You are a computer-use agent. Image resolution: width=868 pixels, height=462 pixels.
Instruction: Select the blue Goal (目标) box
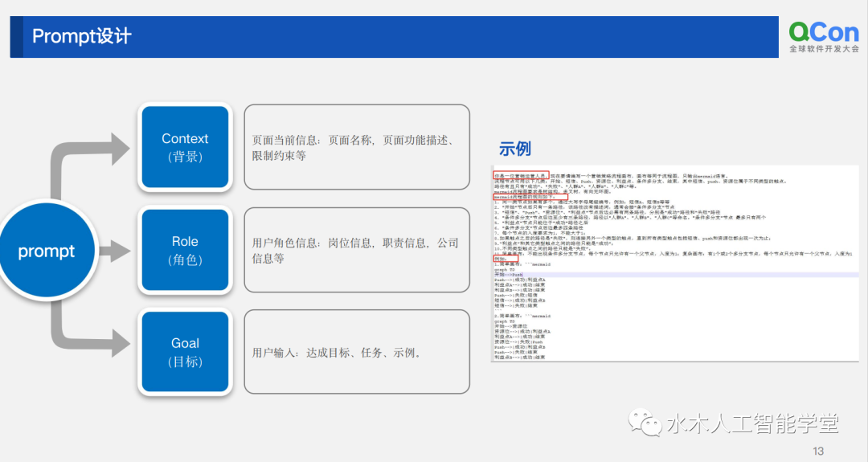pos(185,352)
